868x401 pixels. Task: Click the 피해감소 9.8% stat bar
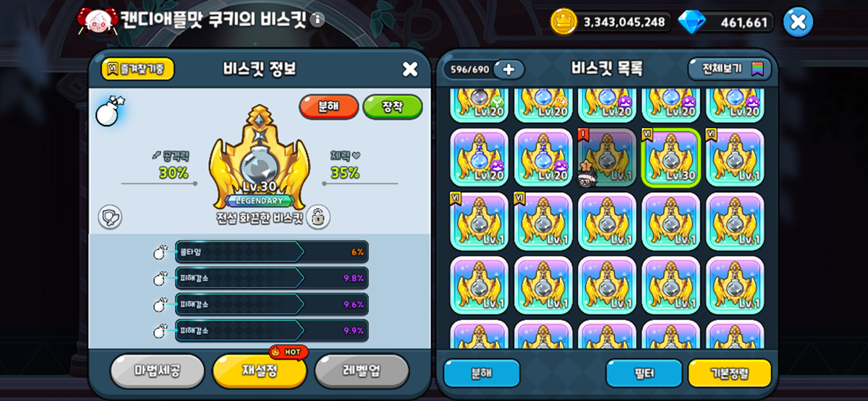tap(272, 278)
